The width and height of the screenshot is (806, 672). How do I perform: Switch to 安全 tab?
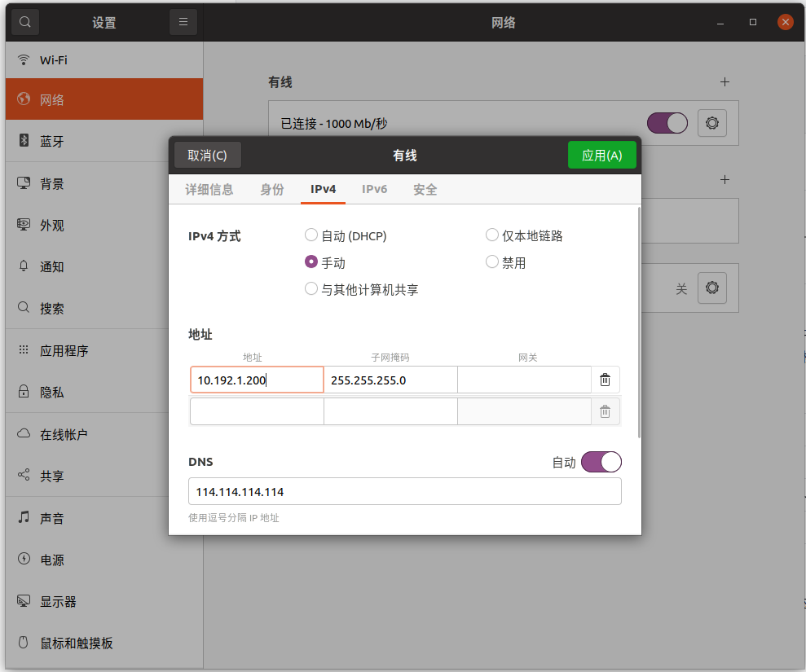pyautogui.click(x=425, y=190)
